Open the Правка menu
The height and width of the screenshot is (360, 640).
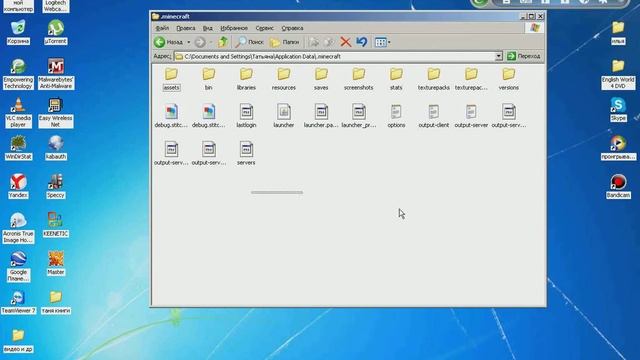(x=186, y=28)
